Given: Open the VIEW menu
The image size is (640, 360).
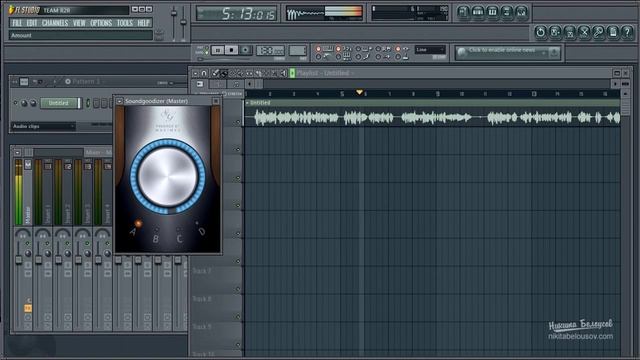Looking at the screenshot, I should pos(79,23).
